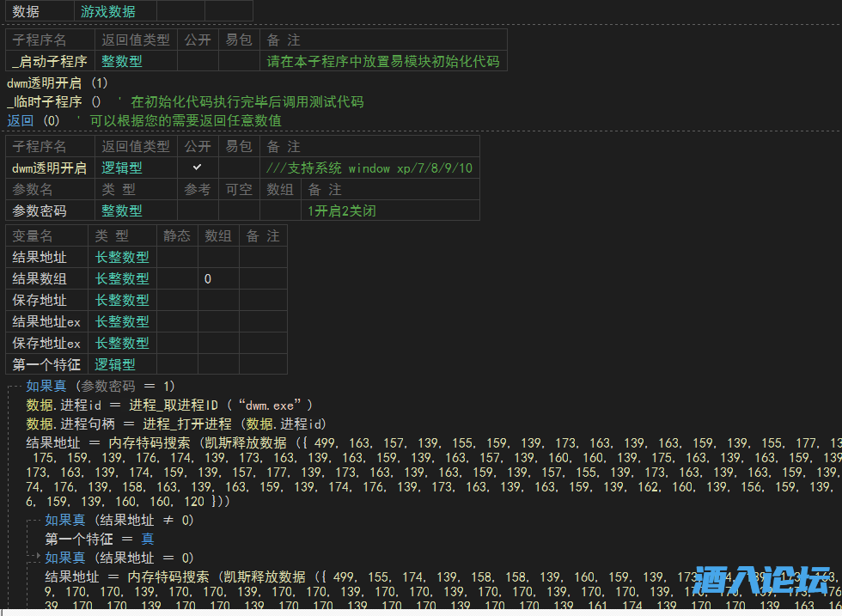Image resolution: width=842 pixels, height=616 pixels.
Task: Click the dwm透明开启 subroutine name cell
Action: [50, 168]
